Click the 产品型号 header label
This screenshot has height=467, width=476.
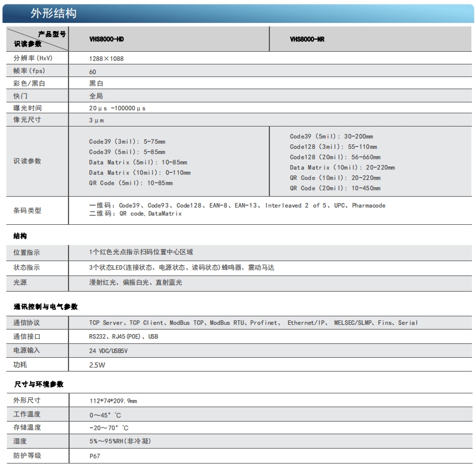(52, 34)
